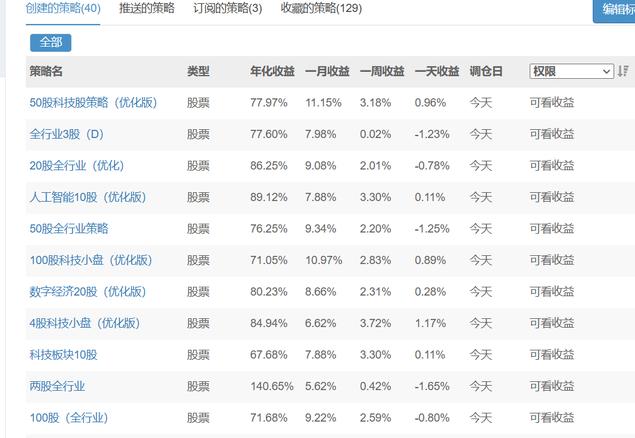This screenshot has width=635, height=438.
Task: Open the 权限 dropdown filter
Action: [x=571, y=71]
